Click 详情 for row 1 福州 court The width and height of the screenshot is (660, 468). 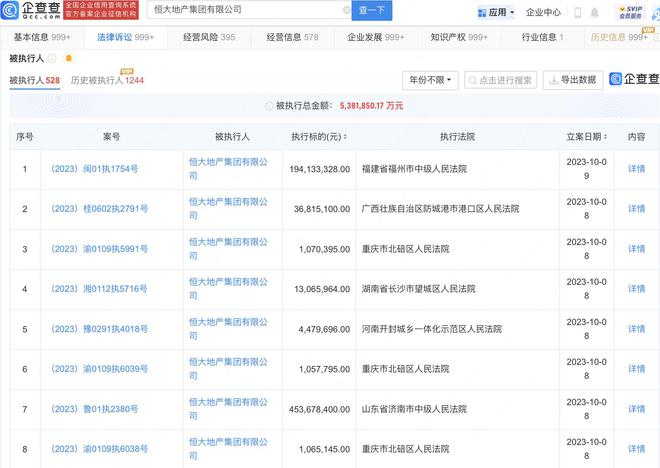click(636, 169)
